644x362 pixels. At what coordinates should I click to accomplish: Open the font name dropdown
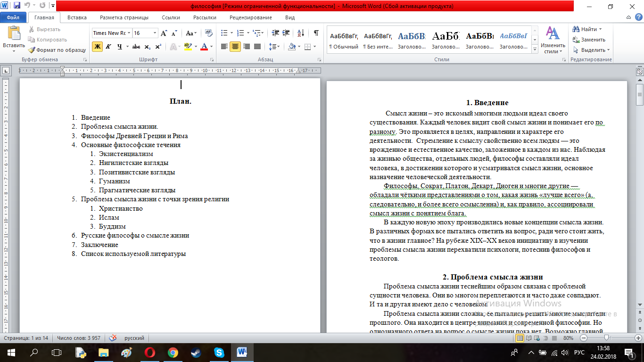tap(129, 33)
